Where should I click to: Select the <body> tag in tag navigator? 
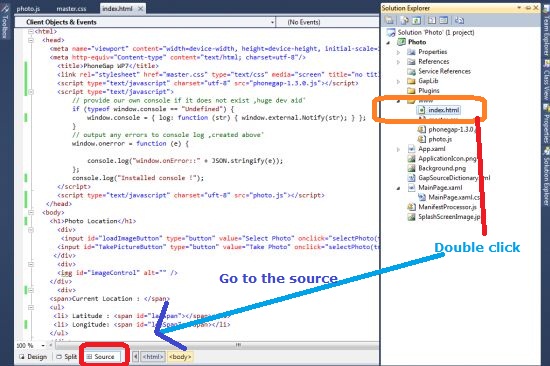(x=180, y=357)
